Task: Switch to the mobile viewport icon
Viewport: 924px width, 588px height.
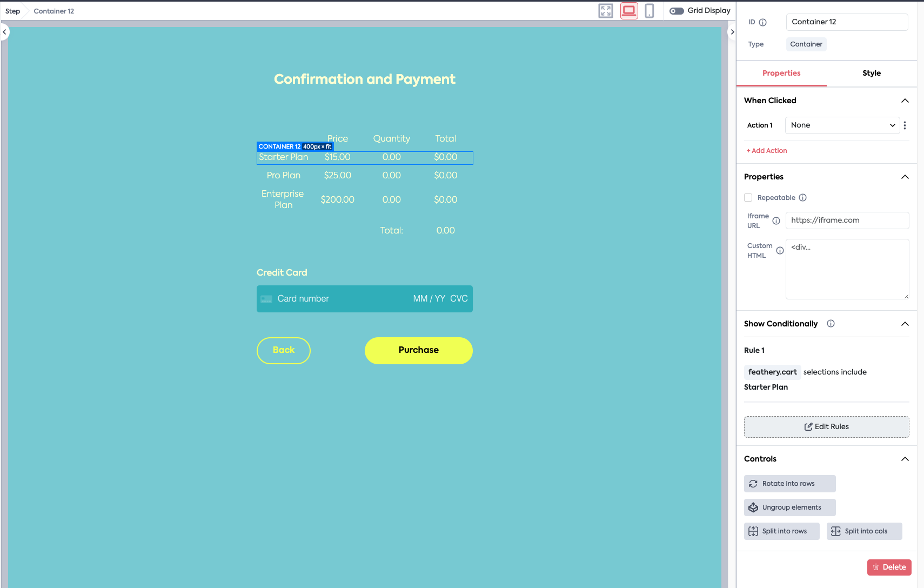Action: pos(650,11)
